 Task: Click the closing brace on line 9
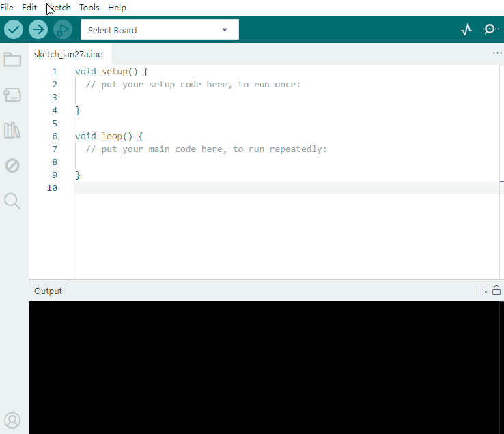[x=77, y=175]
